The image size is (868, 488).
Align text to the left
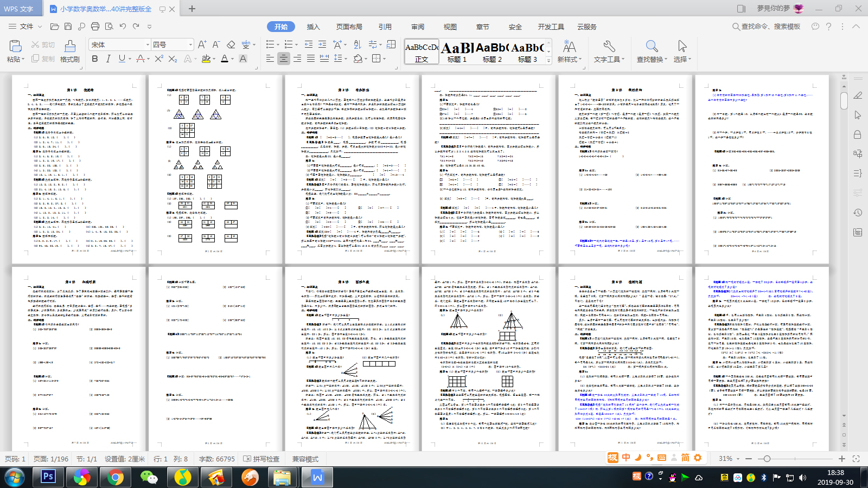pos(270,59)
